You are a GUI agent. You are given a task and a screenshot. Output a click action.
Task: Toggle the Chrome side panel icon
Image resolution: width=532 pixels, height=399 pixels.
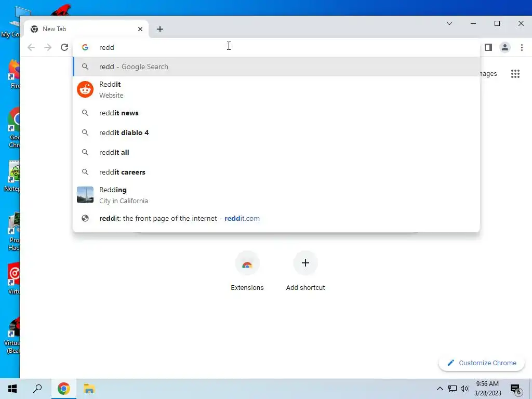click(x=488, y=47)
